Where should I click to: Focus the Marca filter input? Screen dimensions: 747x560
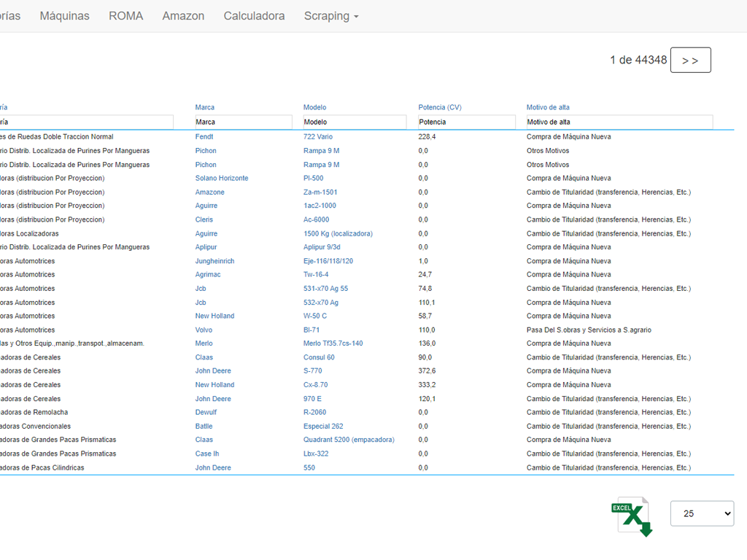pos(244,122)
